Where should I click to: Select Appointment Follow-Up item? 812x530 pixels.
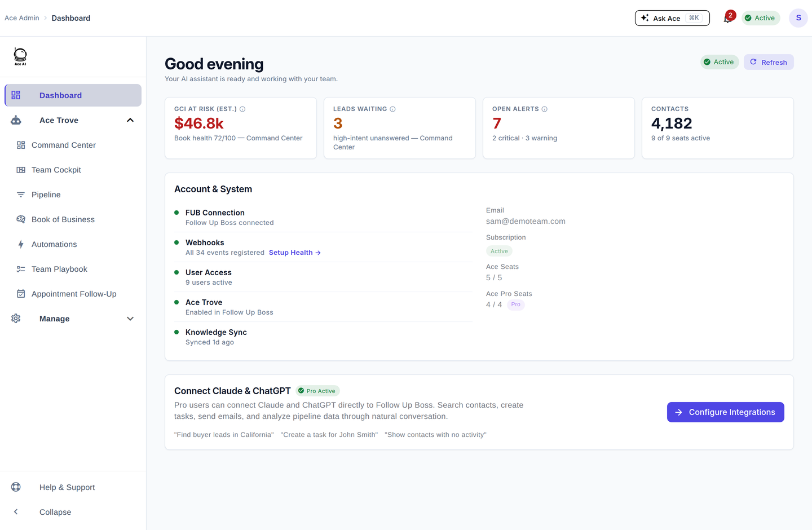tap(73, 294)
